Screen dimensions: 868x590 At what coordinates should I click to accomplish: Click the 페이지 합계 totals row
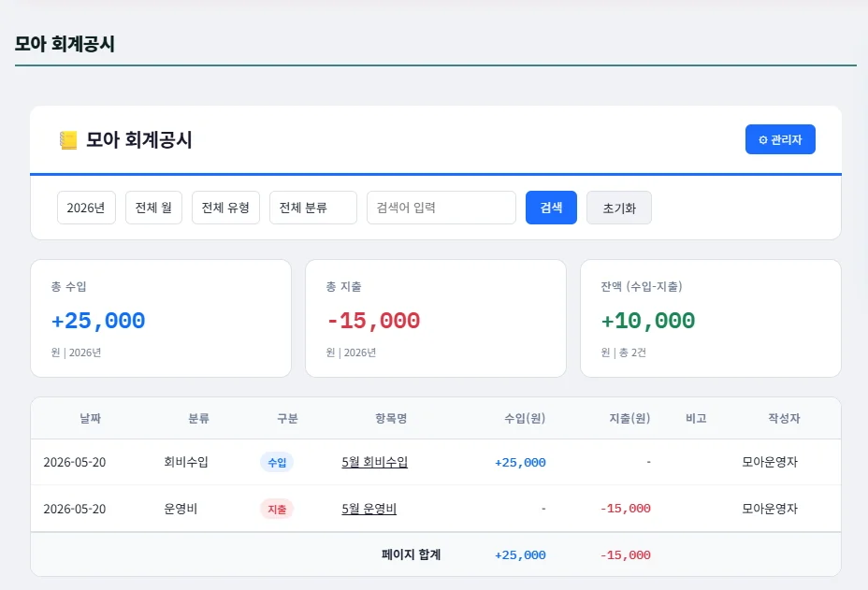click(436, 554)
